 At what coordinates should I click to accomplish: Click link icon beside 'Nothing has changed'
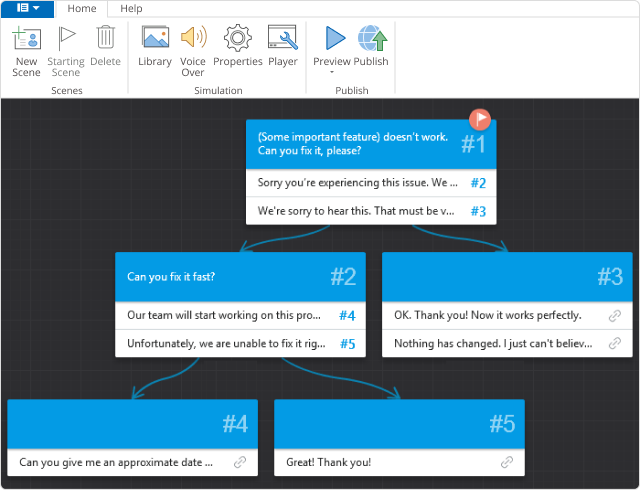click(615, 343)
